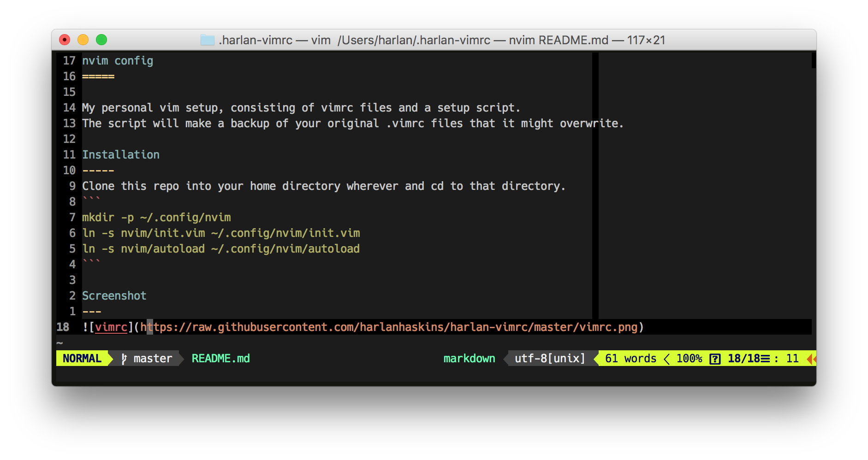The image size is (868, 460).
Task: Click the 100% position indicator
Action: pyautogui.click(x=689, y=359)
